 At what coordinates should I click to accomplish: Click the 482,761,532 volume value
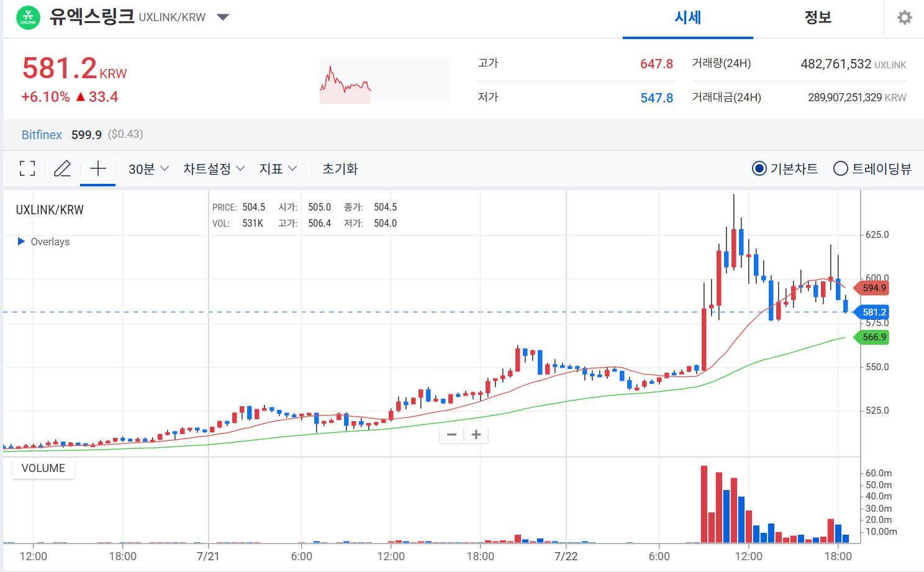coord(836,64)
